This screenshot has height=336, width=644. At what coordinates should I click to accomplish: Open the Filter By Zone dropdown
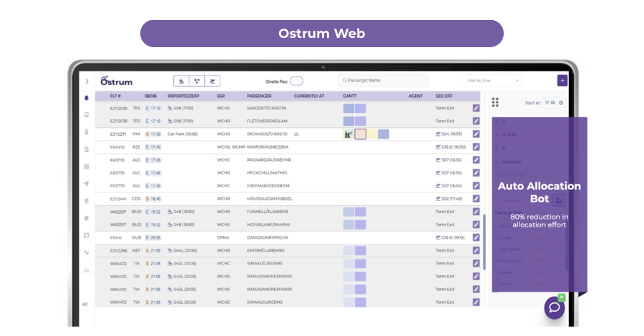tap(492, 80)
